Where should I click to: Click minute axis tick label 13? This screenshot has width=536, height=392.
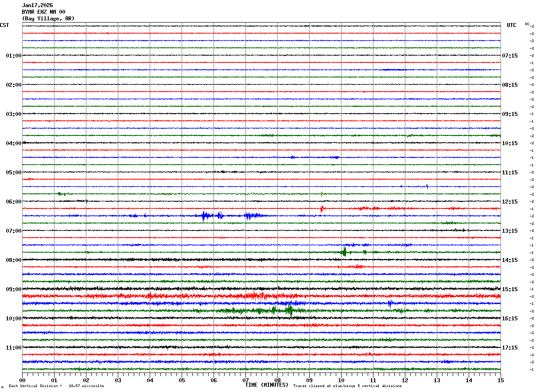coord(437,380)
